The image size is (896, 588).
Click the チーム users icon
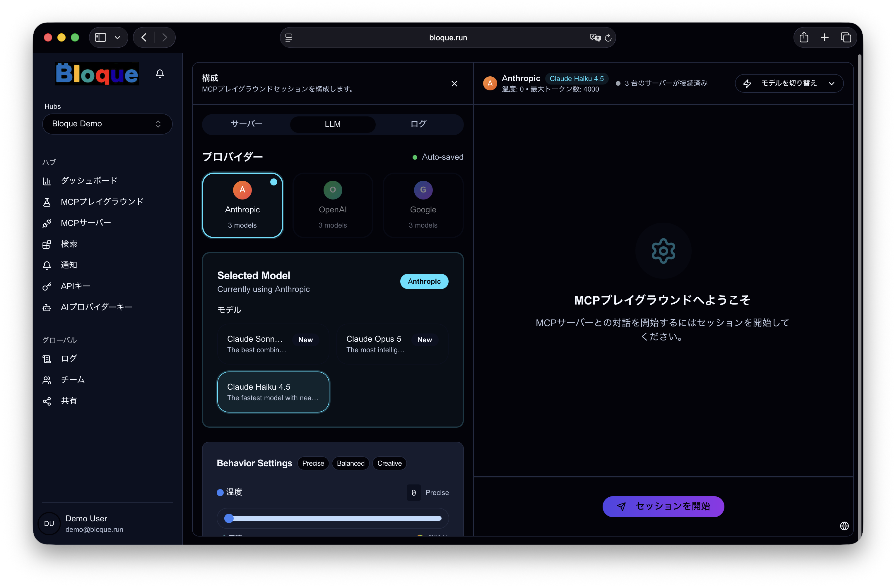[47, 380]
